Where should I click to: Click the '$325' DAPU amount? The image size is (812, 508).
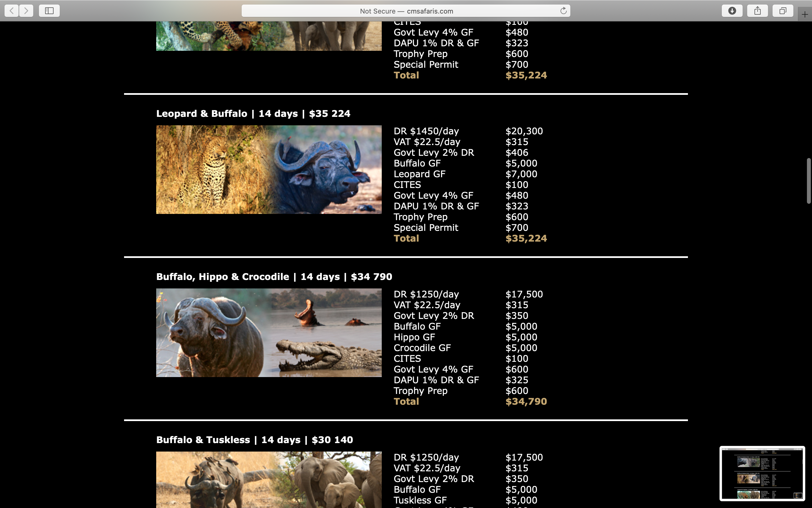[x=517, y=380]
